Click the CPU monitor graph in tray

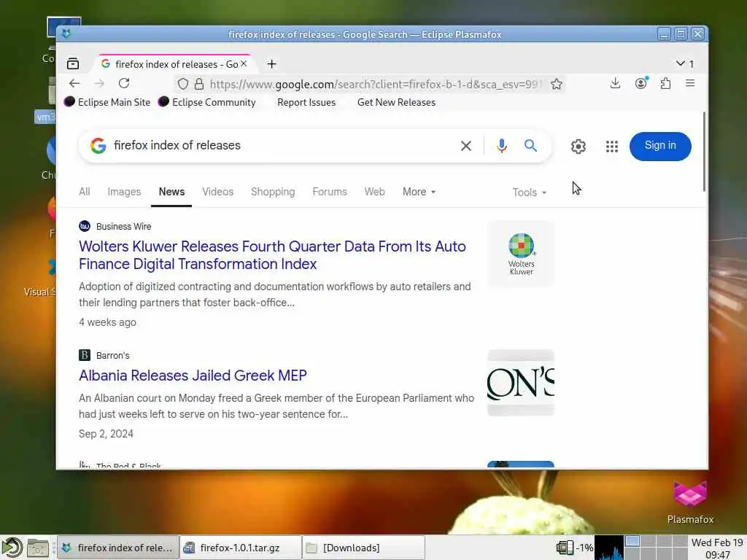(x=609, y=548)
